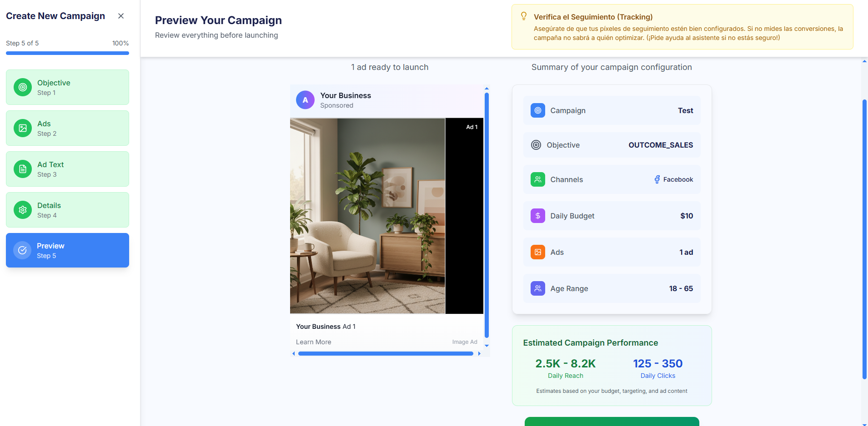This screenshot has width=868, height=426.
Task: Click the Objective step target icon
Action: point(23,87)
